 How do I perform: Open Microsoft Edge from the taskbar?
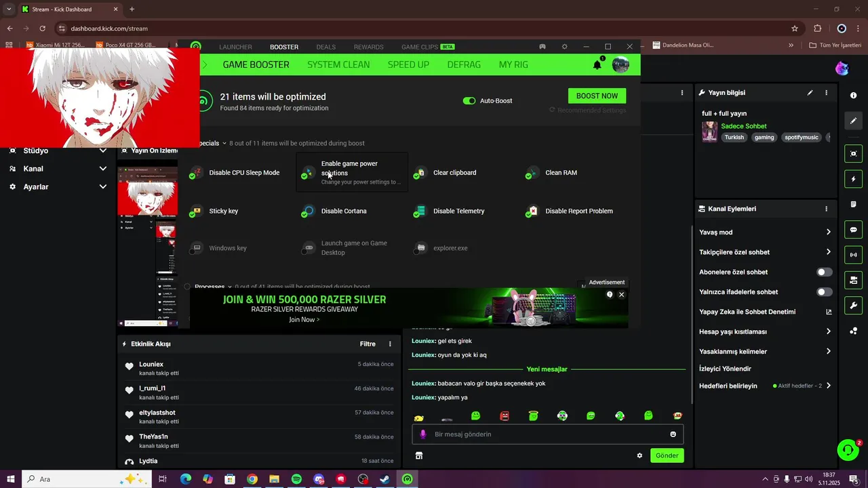(186, 479)
